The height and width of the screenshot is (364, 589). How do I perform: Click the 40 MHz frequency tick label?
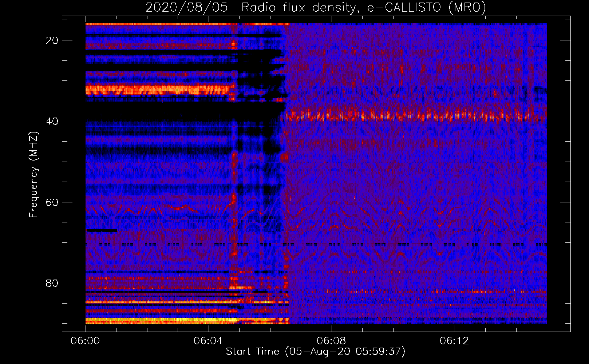(x=52, y=121)
